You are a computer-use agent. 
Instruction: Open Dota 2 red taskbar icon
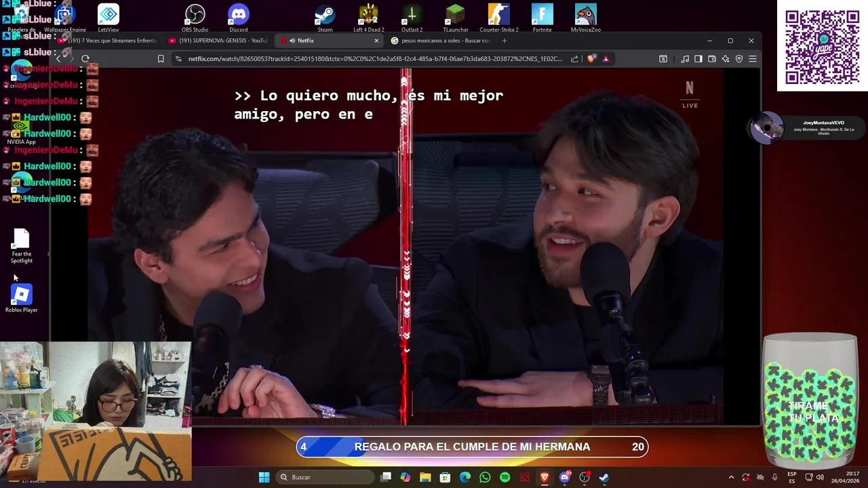coord(525,477)
